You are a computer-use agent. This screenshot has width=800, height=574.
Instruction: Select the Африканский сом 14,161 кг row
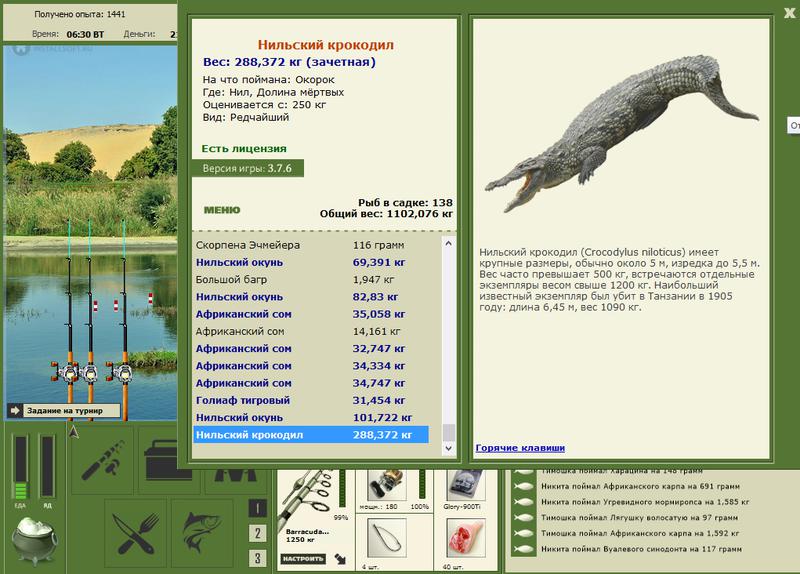click(311, 332)
